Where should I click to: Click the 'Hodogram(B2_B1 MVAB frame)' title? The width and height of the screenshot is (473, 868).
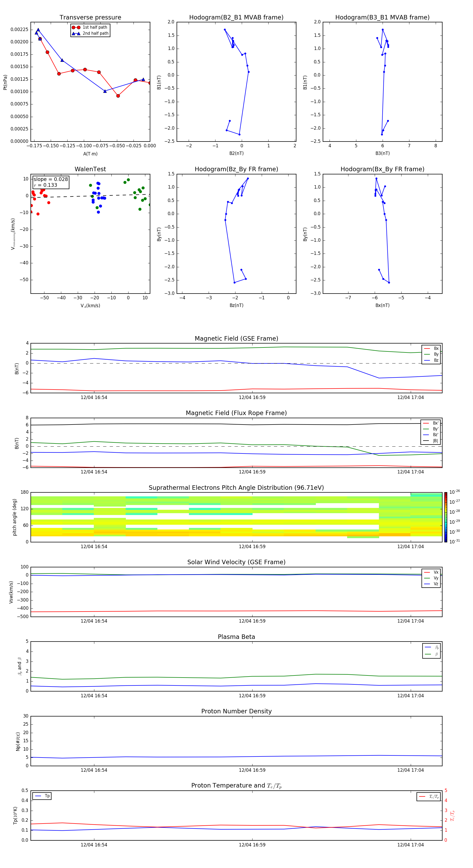236,18
